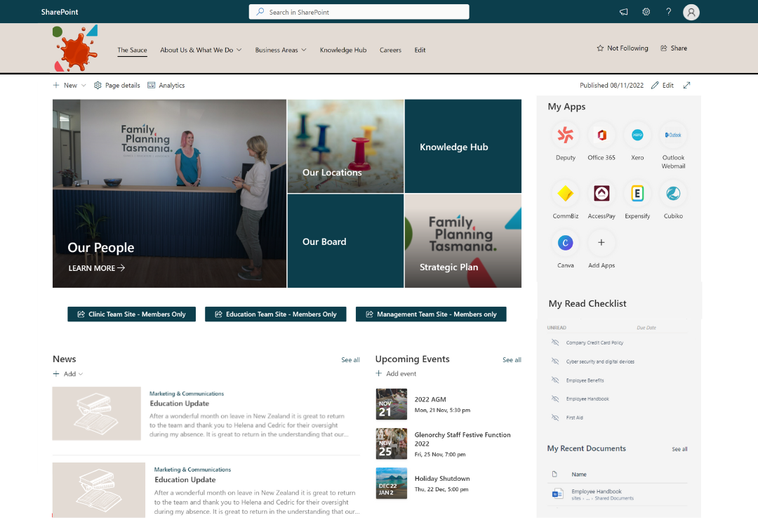Open the 2022 AGM event
This screenshot has height=532, width=758.
click(430, 399)
